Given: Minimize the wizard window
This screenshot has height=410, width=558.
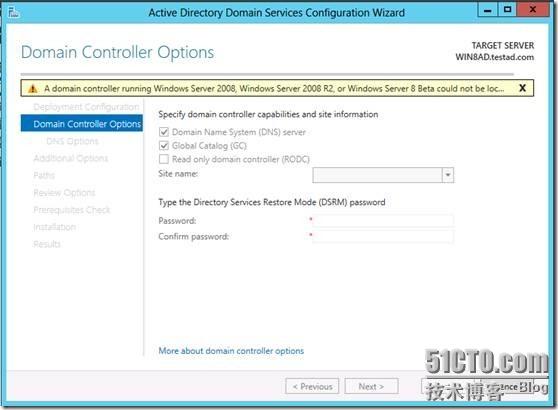Looking at the screenshot, I should click(488, 10).
